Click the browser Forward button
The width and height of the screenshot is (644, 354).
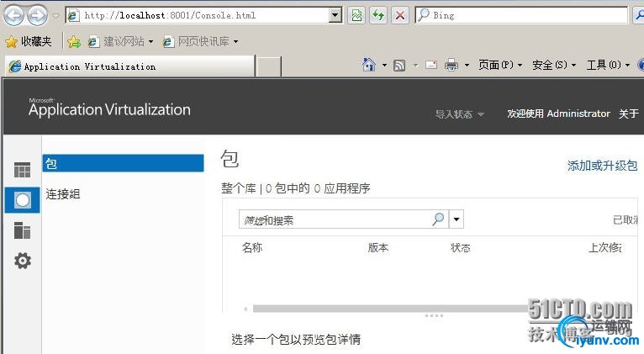pyautogui.click(x=37, y=16)
